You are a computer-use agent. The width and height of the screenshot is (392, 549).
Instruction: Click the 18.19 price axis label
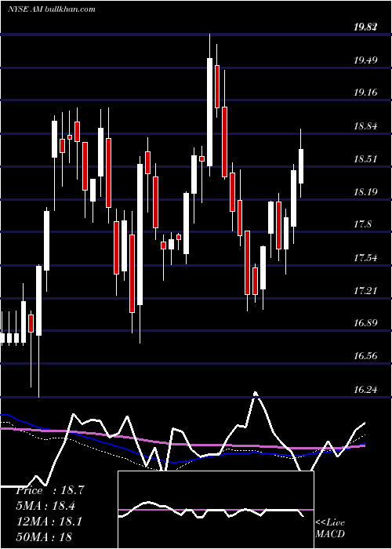[x=365, y=191]
